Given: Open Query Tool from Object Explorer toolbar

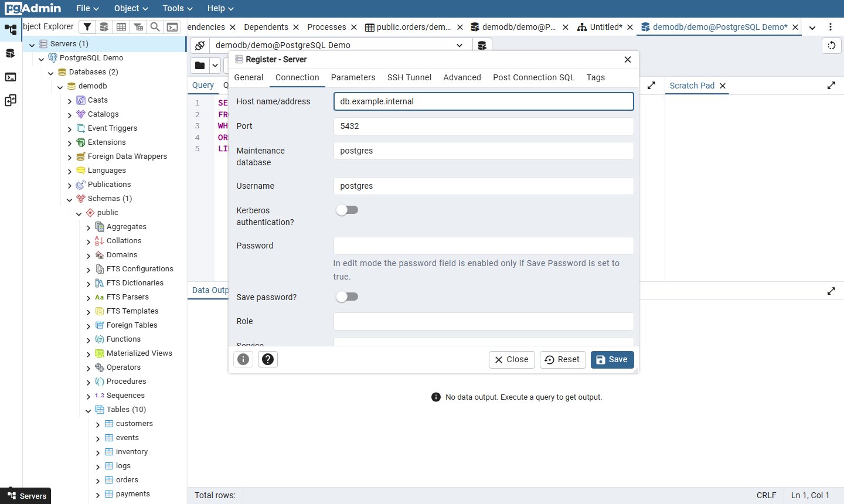Looking at the screenshot, I should pyautogui.click(x=104, y=27).
